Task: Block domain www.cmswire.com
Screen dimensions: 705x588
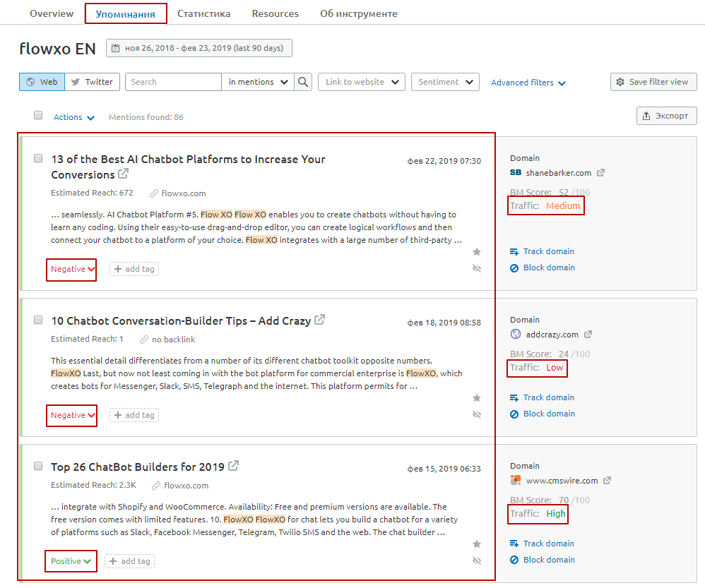Action: (543, 560)
